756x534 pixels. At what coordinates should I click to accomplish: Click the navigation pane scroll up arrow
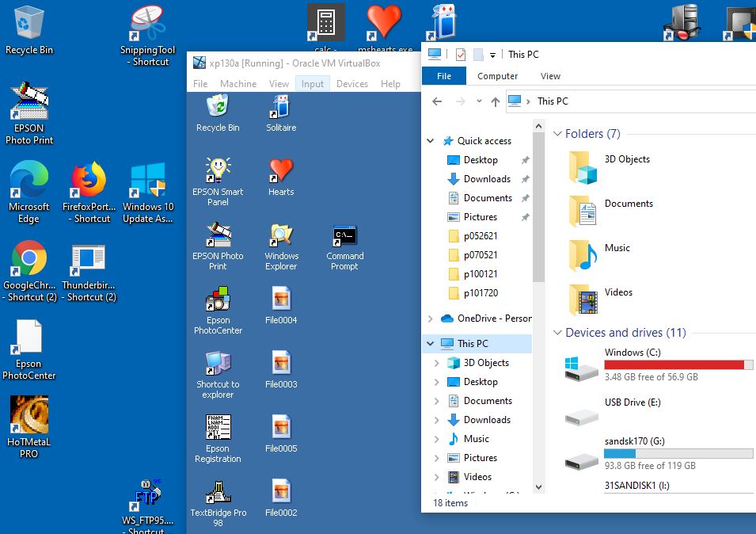538,127
